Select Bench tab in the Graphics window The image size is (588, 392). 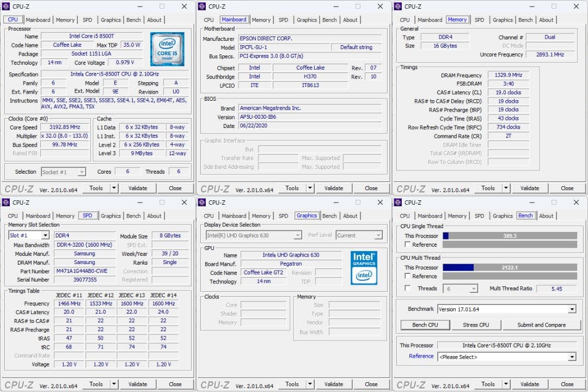tap(329, 216)
